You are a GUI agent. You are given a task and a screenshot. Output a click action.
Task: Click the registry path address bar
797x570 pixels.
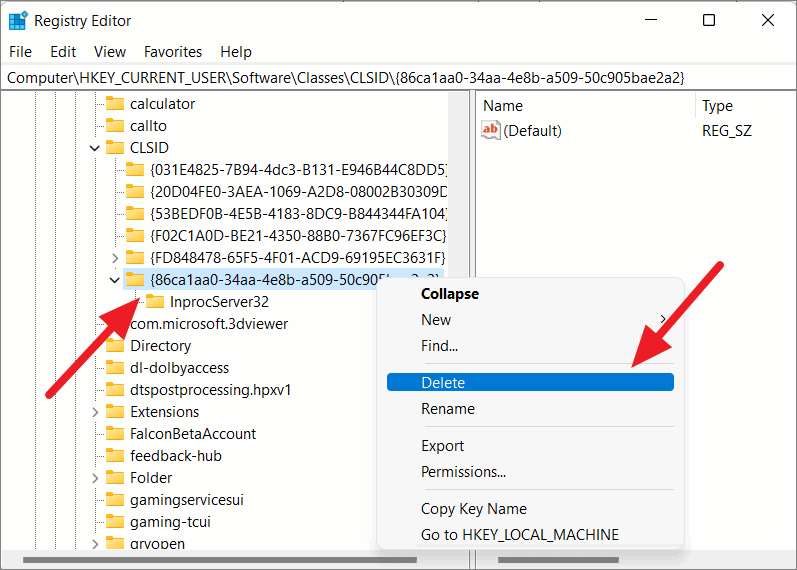coord(398,78)
